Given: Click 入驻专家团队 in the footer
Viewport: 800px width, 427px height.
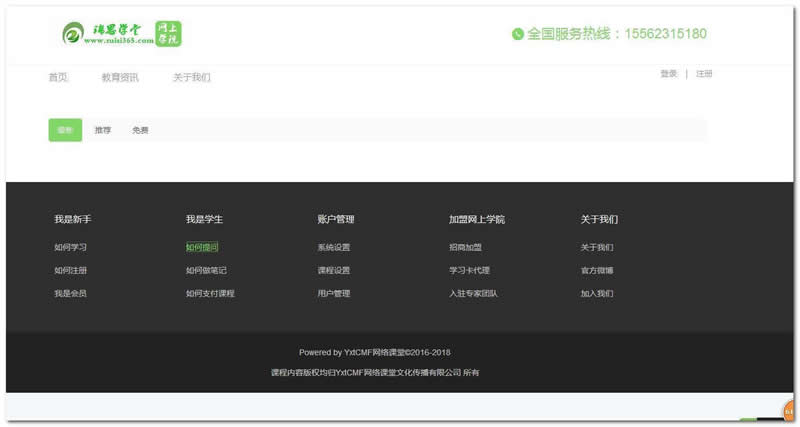Looking at the screenshot, I should (473, 294).
